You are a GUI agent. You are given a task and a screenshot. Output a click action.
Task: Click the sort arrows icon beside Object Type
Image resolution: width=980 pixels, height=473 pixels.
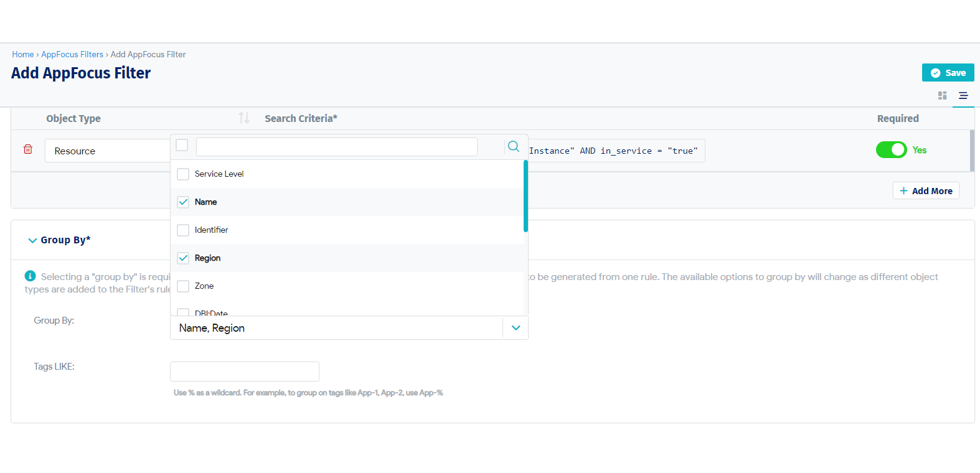point(244,118)
